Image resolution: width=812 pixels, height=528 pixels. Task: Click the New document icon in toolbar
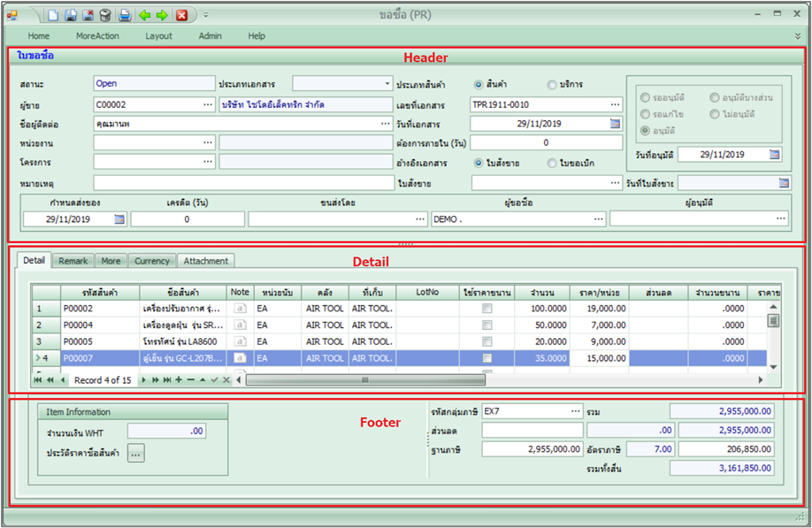click(54, 15)
